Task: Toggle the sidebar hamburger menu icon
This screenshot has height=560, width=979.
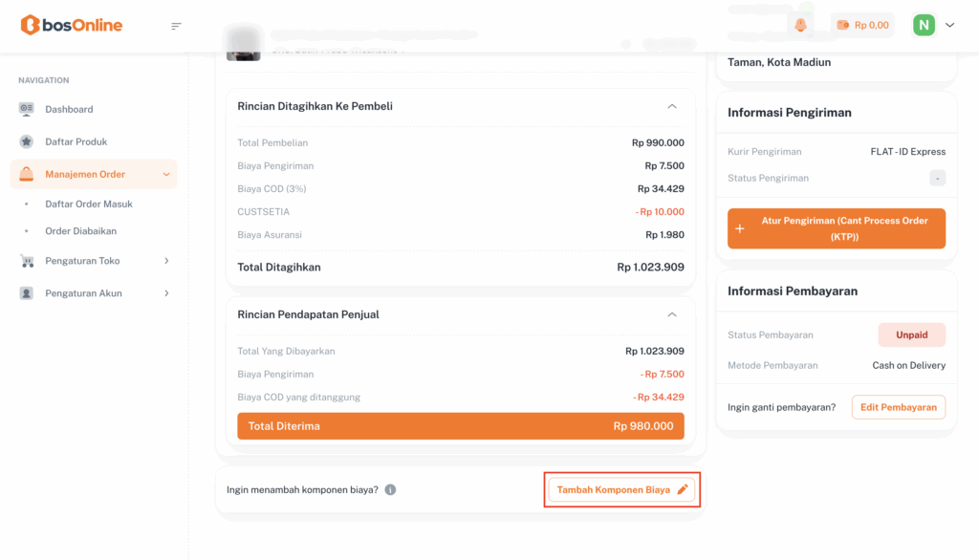Action: point(176,26)
